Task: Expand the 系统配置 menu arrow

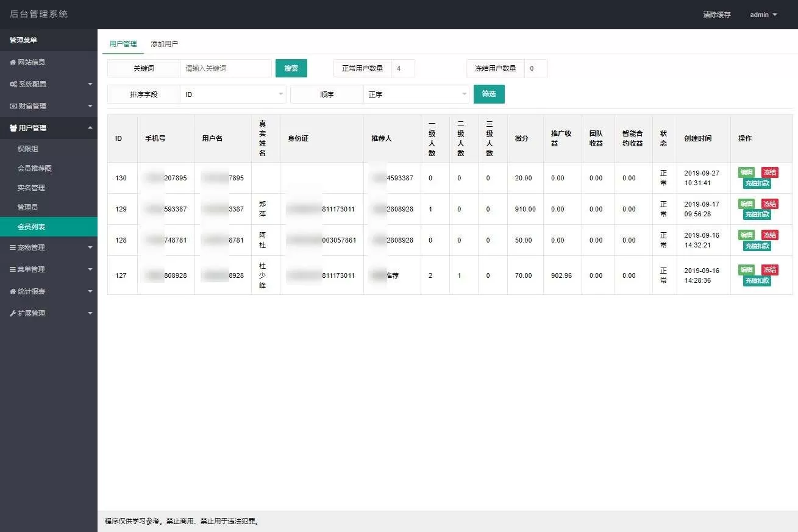Action: coord(90,84)
